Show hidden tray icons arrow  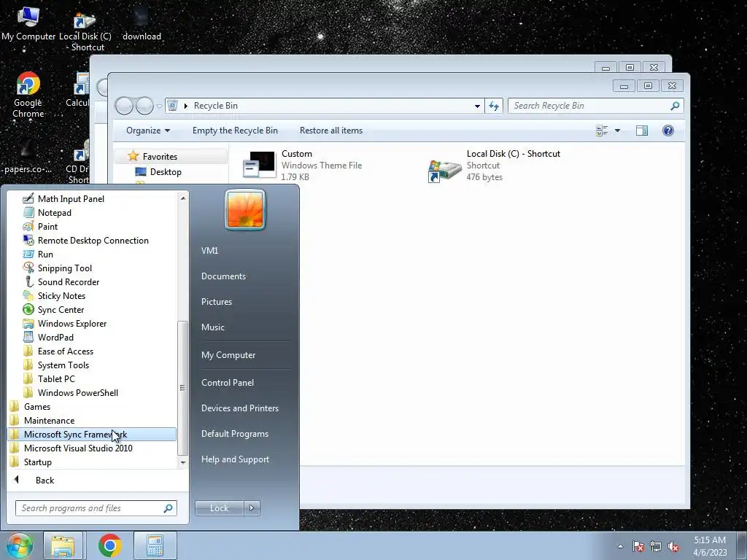click(620, 546)
